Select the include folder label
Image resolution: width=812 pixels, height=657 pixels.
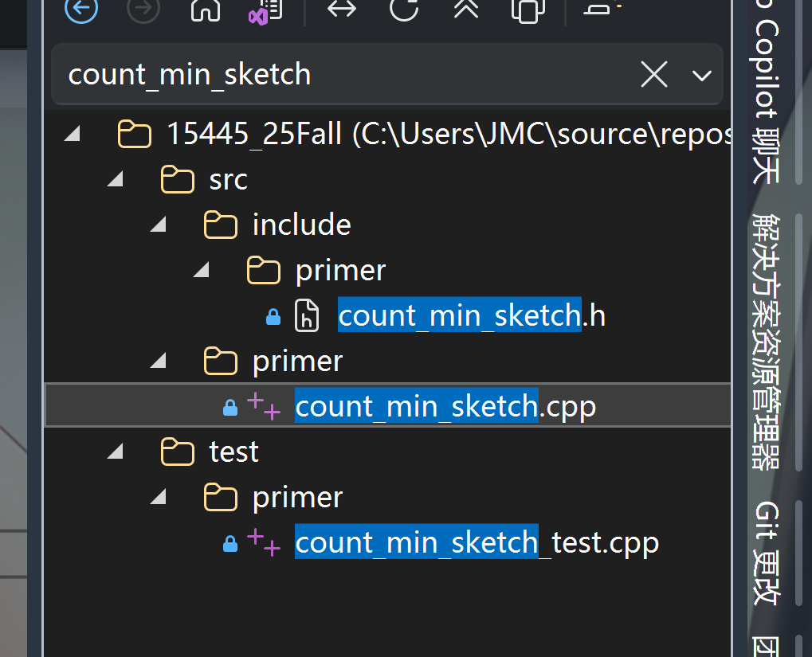pyautogui.click(x=302, y=225)
